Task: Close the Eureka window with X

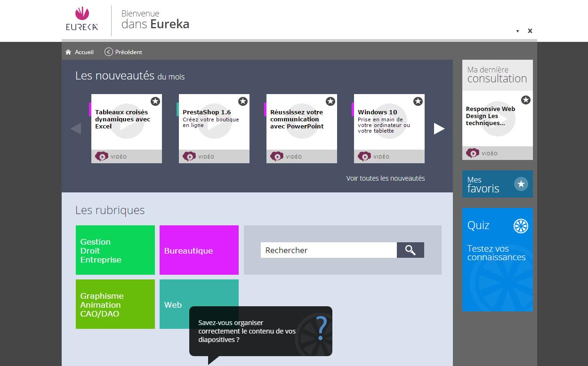Action: tap(530, 31)
